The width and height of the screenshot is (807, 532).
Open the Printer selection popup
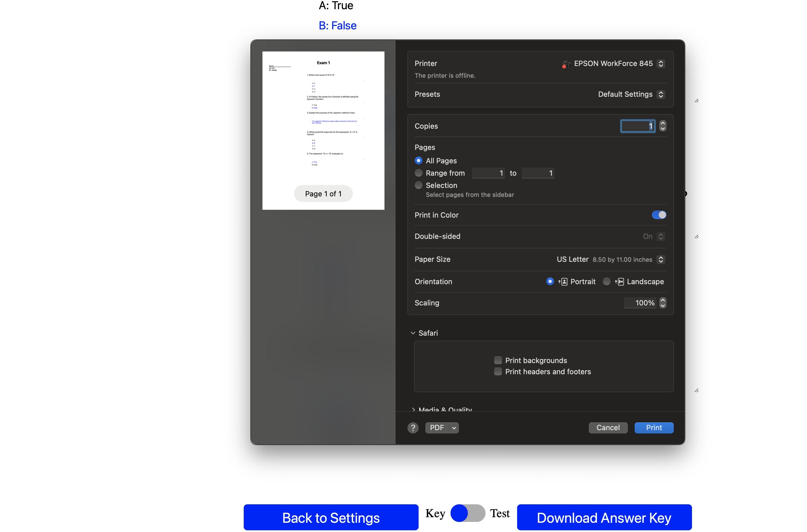660,64
